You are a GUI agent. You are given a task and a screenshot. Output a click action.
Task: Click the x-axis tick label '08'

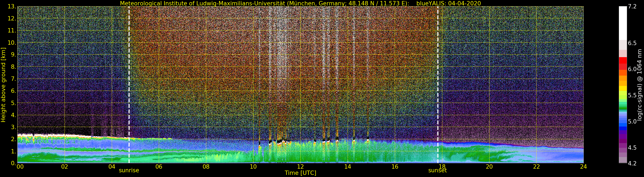(206, 167)
